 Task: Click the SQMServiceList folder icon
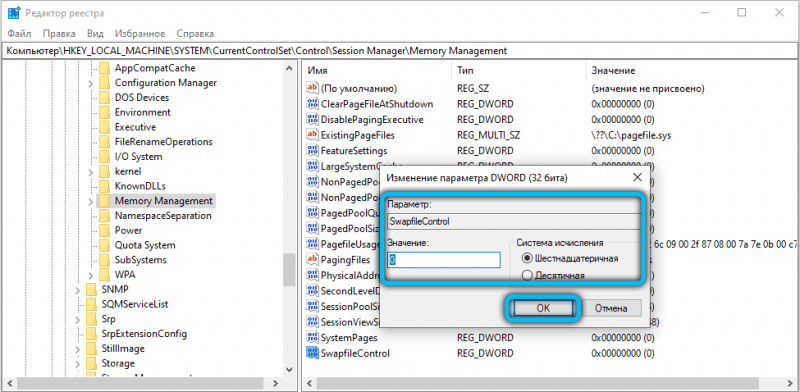coord(91,304)
